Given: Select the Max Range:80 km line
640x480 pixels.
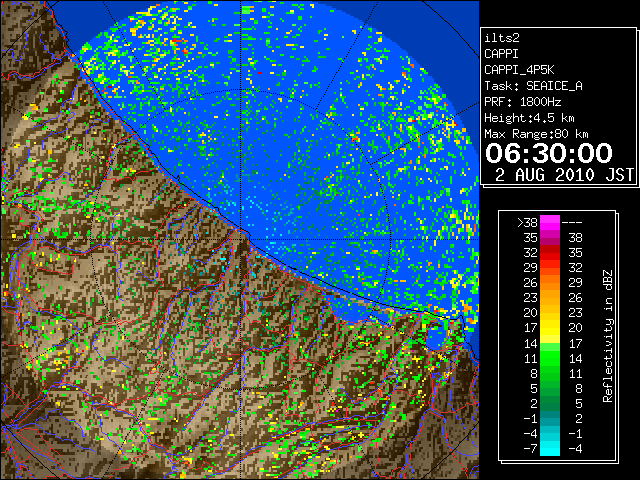Looking at the screenshot, I should [x=536, y=134].
